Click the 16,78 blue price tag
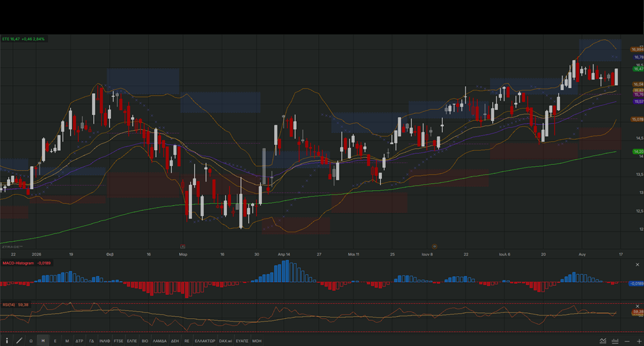644x346 pixels. pyautogui.click(x=639, y=58)
